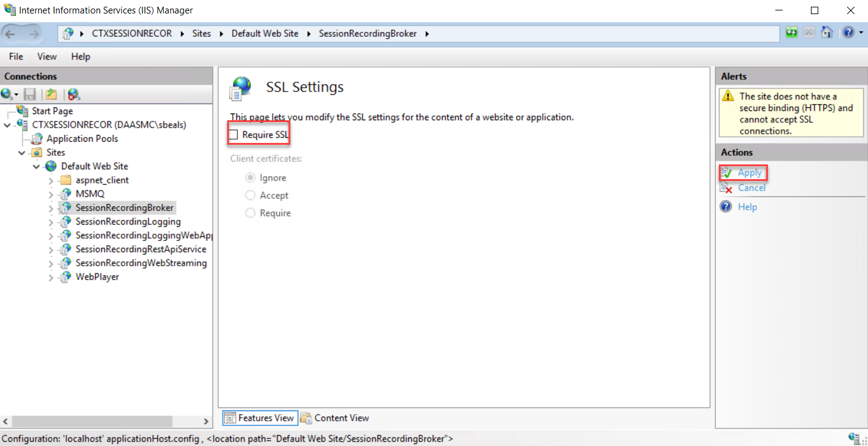This screenshot has height=446, width=868.
Task: Open the File menu
Action: click(x=16, y=56)
